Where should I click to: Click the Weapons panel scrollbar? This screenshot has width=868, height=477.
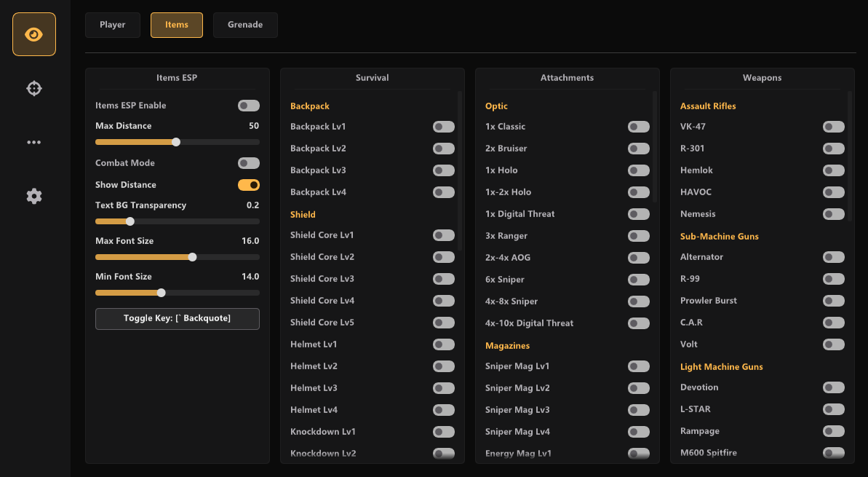click(850, 157)
